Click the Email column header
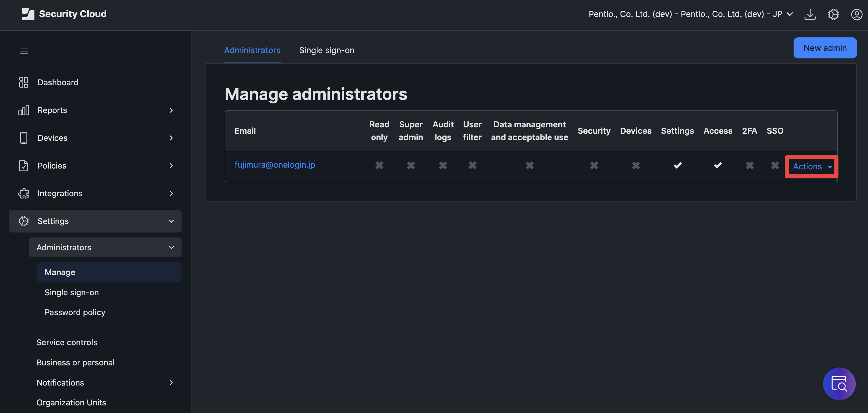Screen dimensions: 868x413 pyautogui.click(x=245, y=131)
